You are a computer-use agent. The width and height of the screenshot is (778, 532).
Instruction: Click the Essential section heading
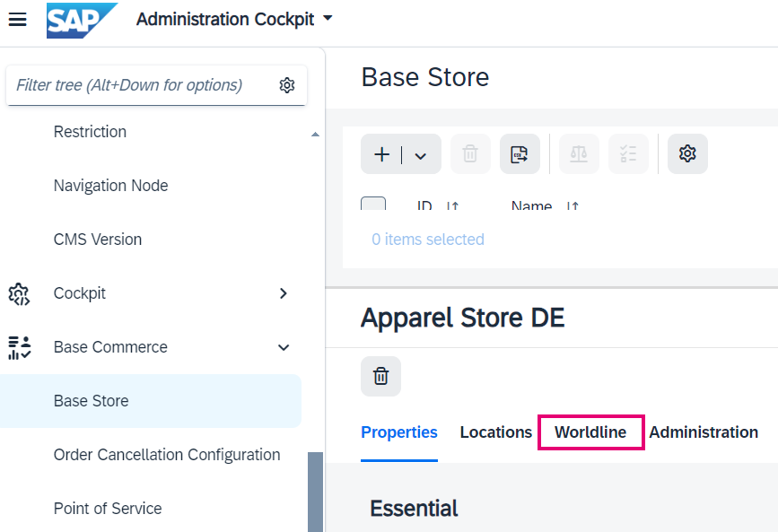coord(414,508)
